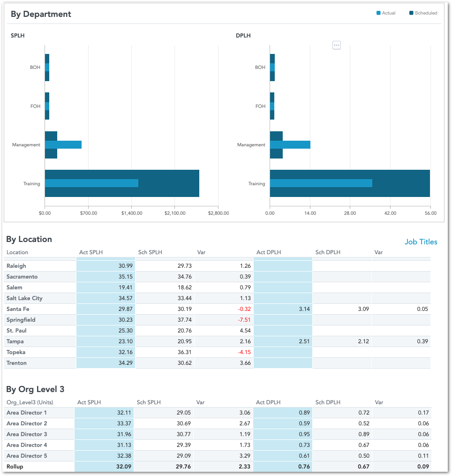Click Sch DPLH header in By Location table
This screenshot has width=452, height=476.
329,252
